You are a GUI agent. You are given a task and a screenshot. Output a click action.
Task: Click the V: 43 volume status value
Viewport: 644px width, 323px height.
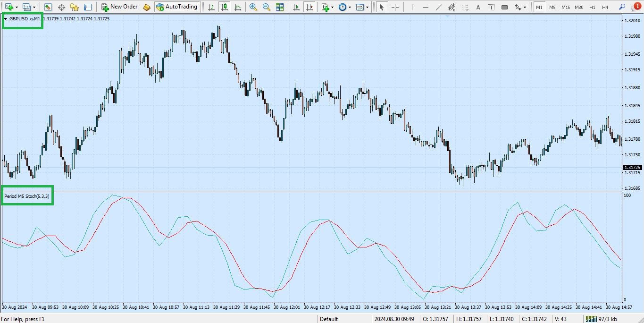tap(560, 319)
